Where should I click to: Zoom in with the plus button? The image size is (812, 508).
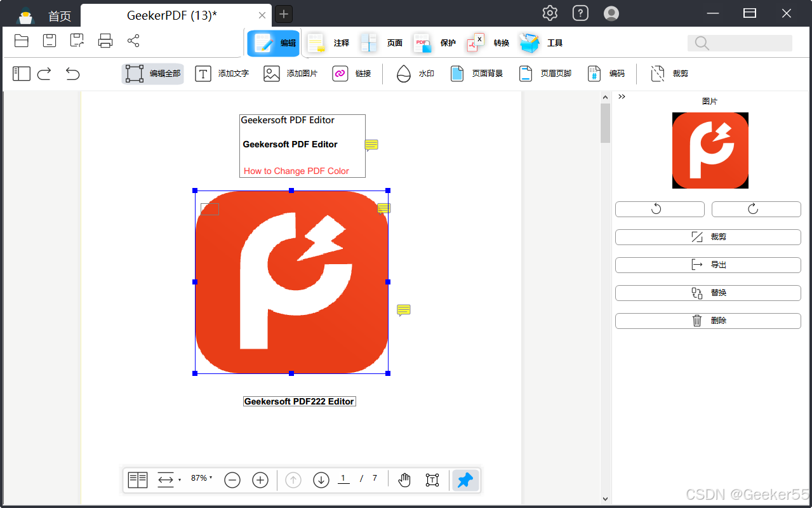tap(260, 480)
